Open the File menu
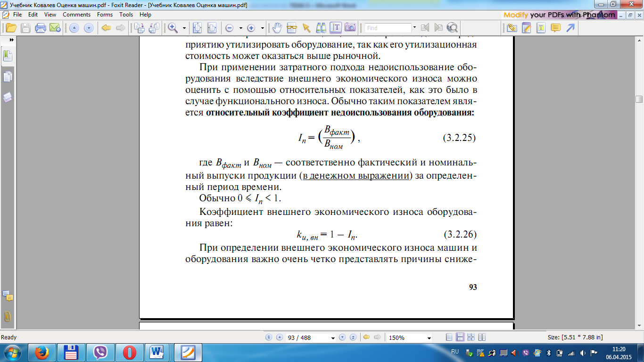 tap(17, 15)
